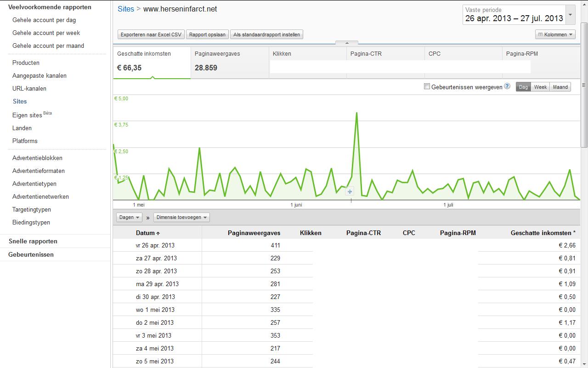Open the Producten report
588x368 pixels.
click(26, 63)
